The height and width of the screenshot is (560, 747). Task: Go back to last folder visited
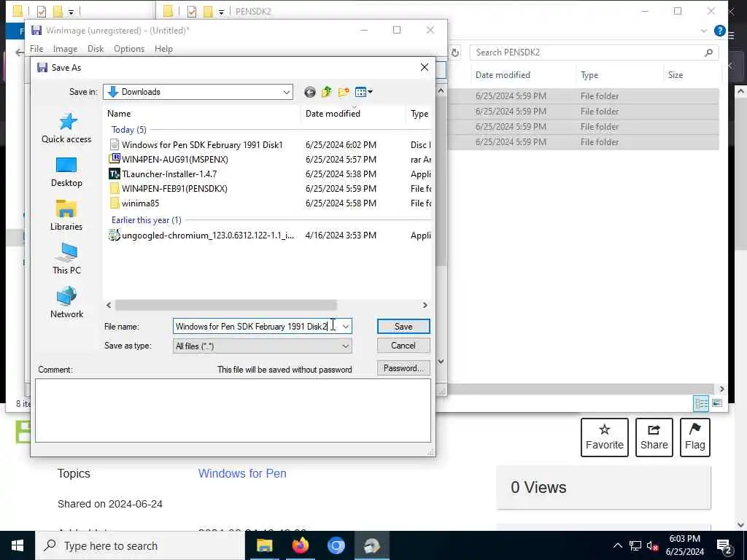click(x=309, y=92)
